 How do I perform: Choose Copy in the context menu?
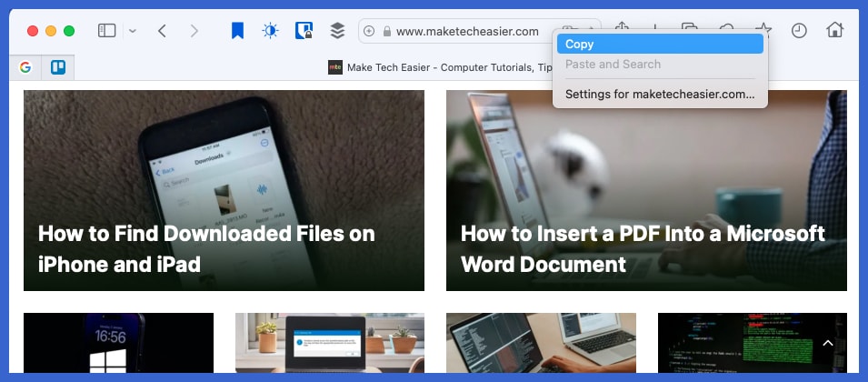pyautogui.click(x=660, y=45)
